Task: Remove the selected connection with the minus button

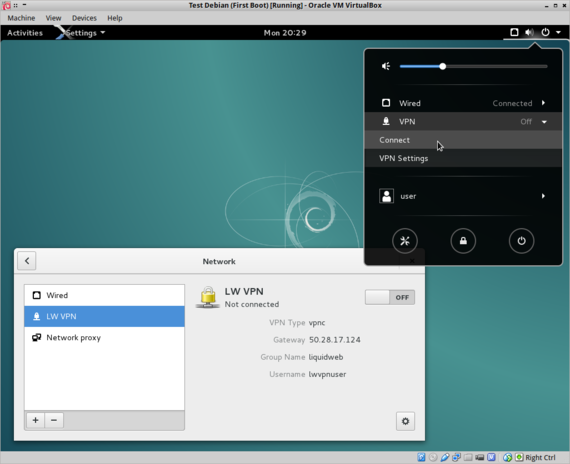Action: pyautogui.click(x=54, y=420)
